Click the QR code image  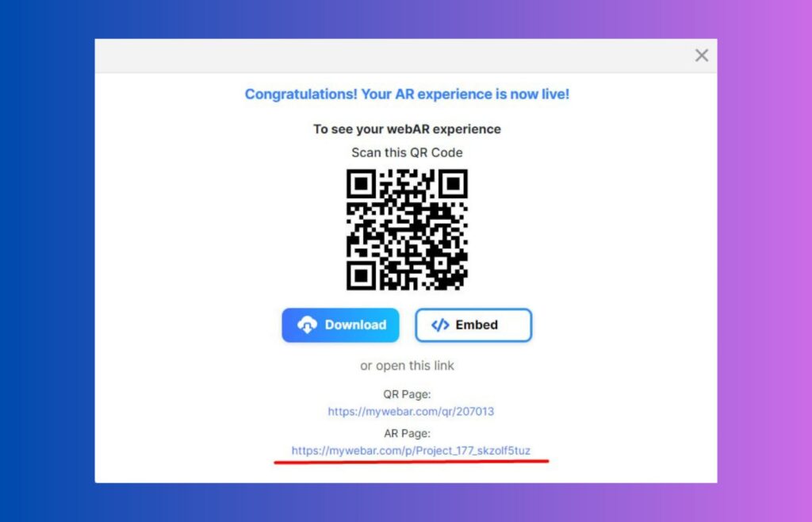tap(407, 229)
